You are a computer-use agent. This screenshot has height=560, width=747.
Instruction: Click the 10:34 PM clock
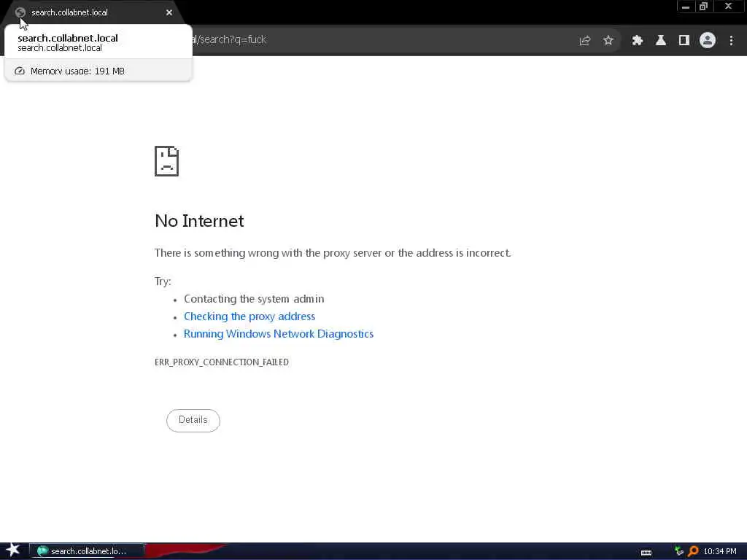point(720,551)
